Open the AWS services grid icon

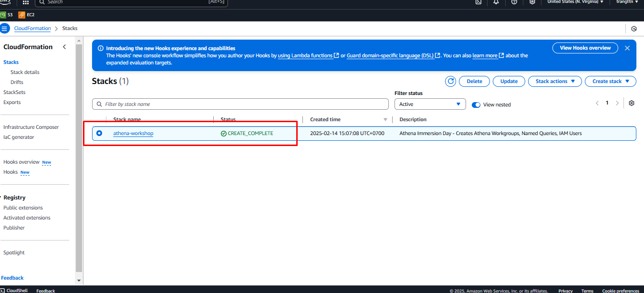tap(26, 2)
